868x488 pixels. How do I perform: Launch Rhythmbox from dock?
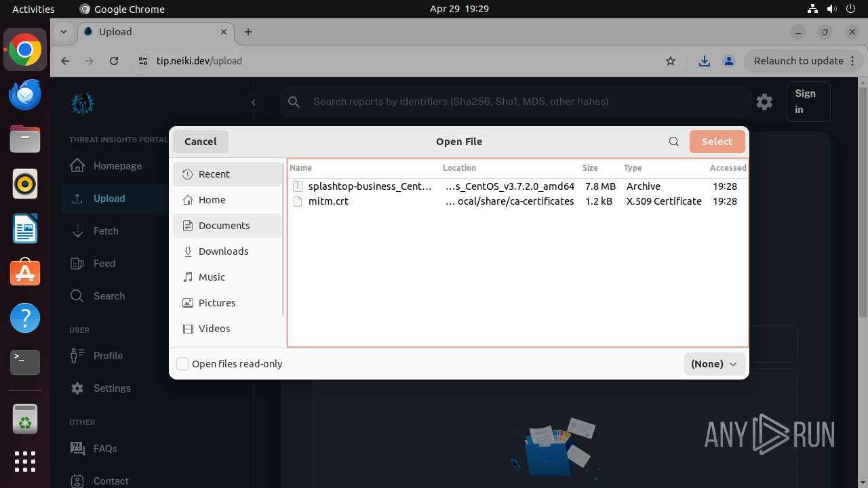pyautogui.click(x=25, y=184)
